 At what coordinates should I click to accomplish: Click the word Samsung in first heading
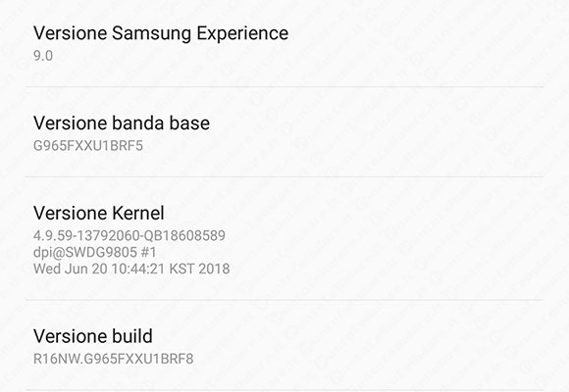151,33
